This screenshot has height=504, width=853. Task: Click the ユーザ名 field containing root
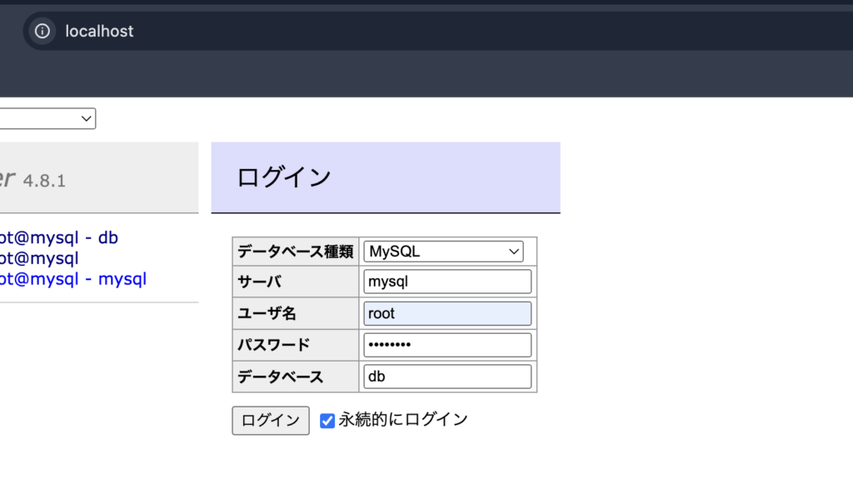(447, 313)
